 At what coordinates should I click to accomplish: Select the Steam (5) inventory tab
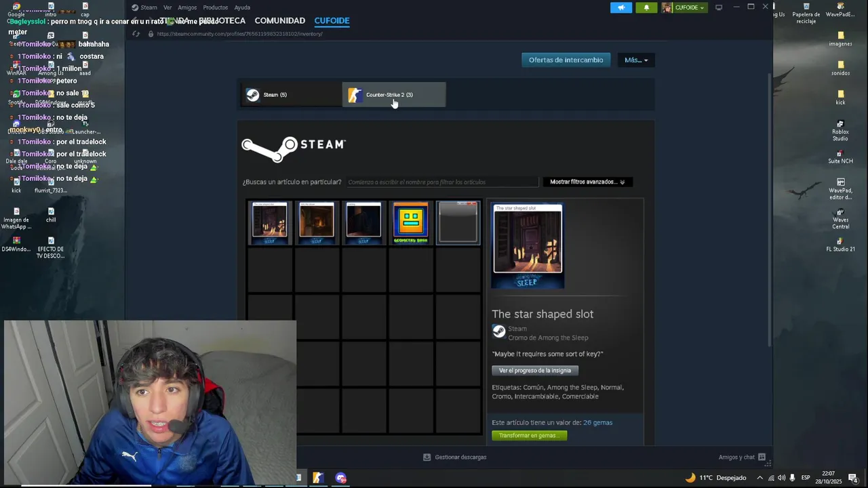pyautogui.click(x=292, y=95)
